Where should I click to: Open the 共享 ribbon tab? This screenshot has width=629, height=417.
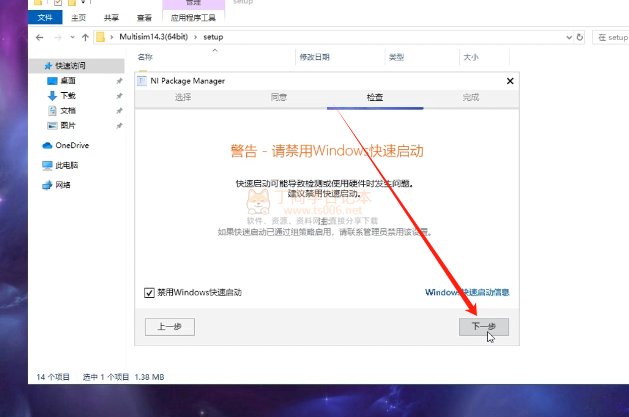point(111,18)
